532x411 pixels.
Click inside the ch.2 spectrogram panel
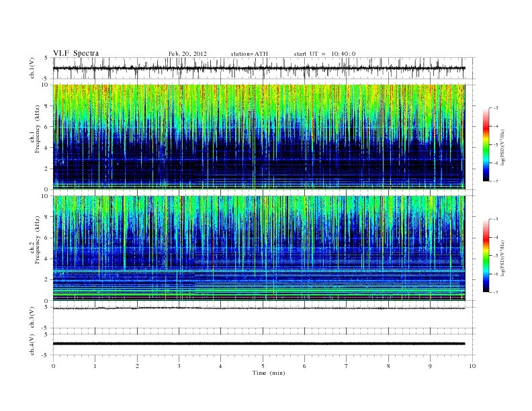click(259, 248)
